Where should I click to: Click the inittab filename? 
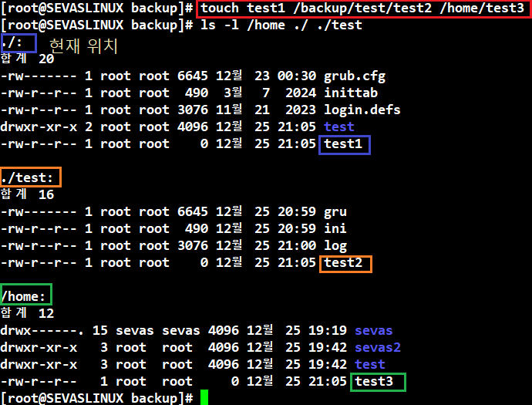tap(351, 93)
